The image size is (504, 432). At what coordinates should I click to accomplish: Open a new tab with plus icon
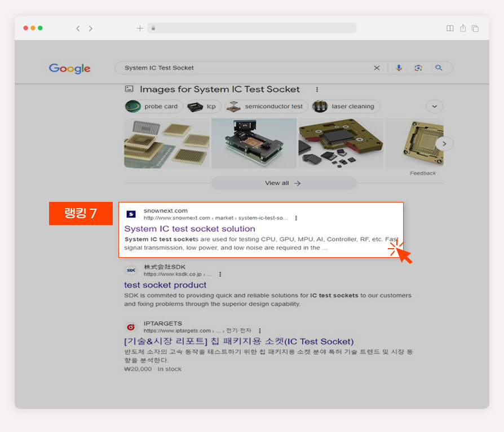coord(140,28)
